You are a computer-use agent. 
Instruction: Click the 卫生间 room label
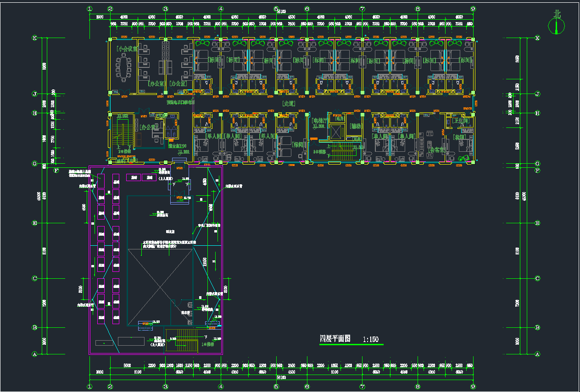(x=460, y=121)
